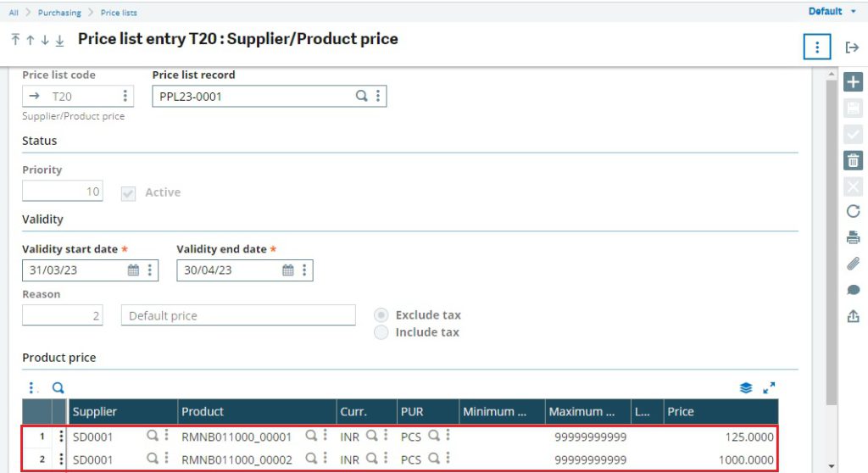Go to the next record arrow
The image size is (868, 473).
click(x=45, y=40)
